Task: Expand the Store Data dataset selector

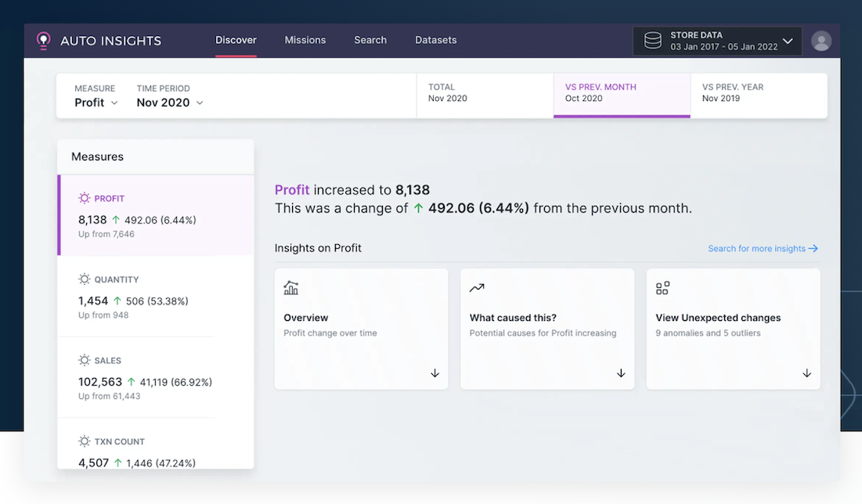Action: point(788,41)
